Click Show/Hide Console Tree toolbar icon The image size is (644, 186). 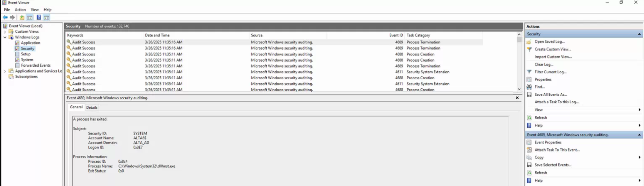(x=29, y=17)
